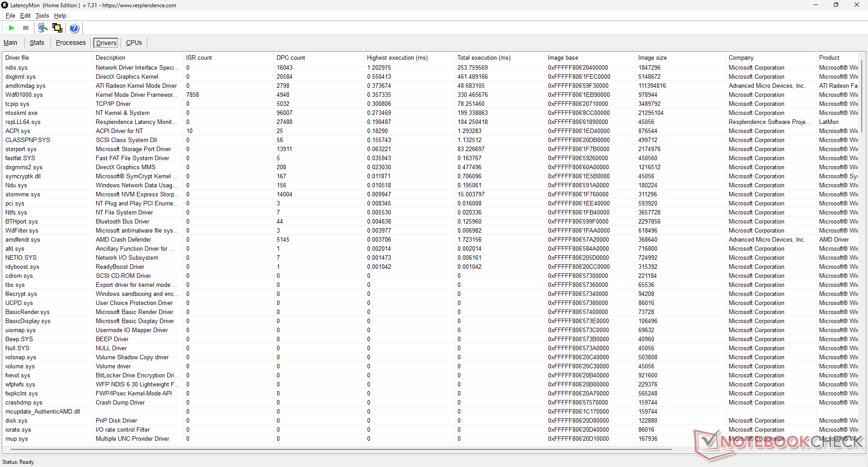Sort by Company column header
This screenshot has width=868, height=467.
pyautogui.click(x=771, y=57)
